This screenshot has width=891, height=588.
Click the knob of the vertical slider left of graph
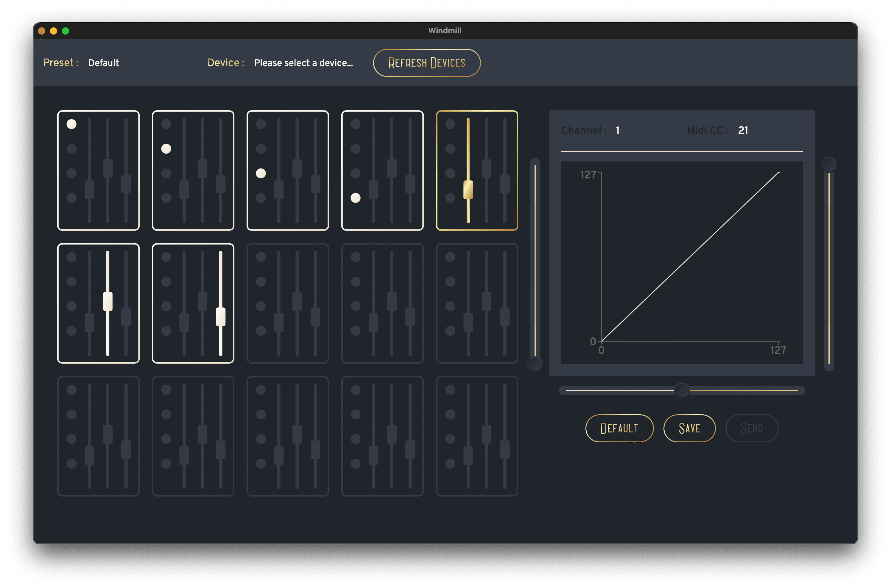tap(535, 363)
